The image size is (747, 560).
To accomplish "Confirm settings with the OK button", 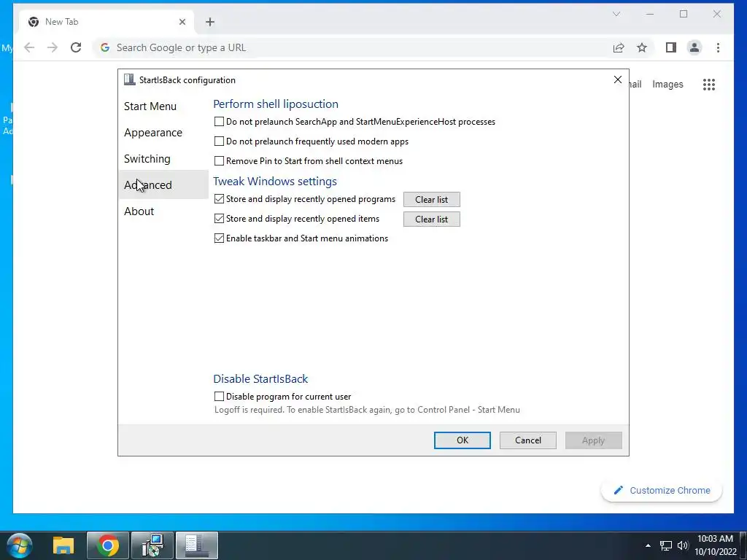I will (x=462, y=440).
